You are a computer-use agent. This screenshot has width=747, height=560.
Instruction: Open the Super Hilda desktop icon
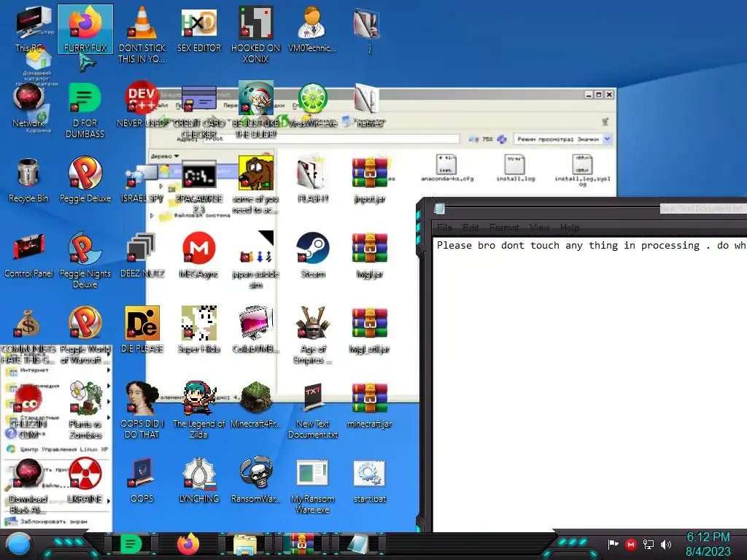tap(198, 330)
